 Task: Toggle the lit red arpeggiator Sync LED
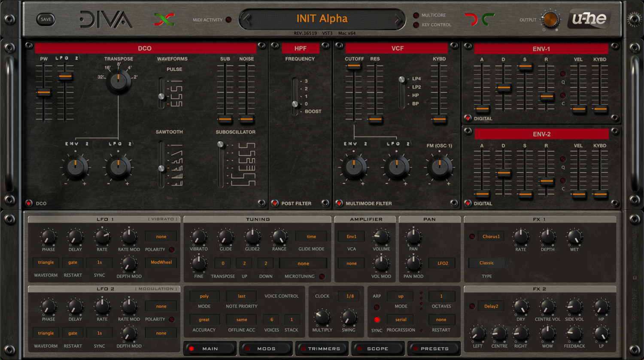[377, 320]
